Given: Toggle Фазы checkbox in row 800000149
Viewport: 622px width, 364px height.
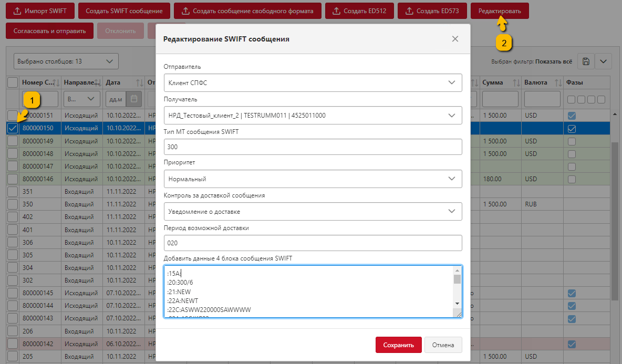Looking at the screenshot, I should (x=572, y=141).
